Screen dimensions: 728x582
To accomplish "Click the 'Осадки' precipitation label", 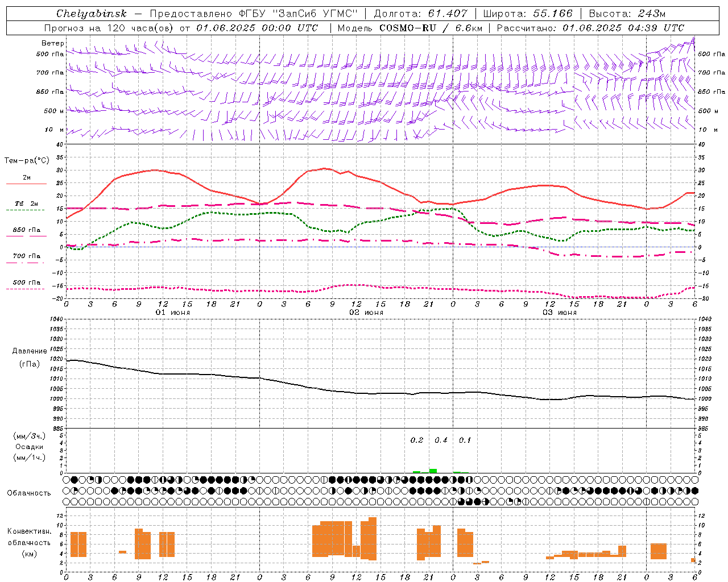I will click(30, 447).
